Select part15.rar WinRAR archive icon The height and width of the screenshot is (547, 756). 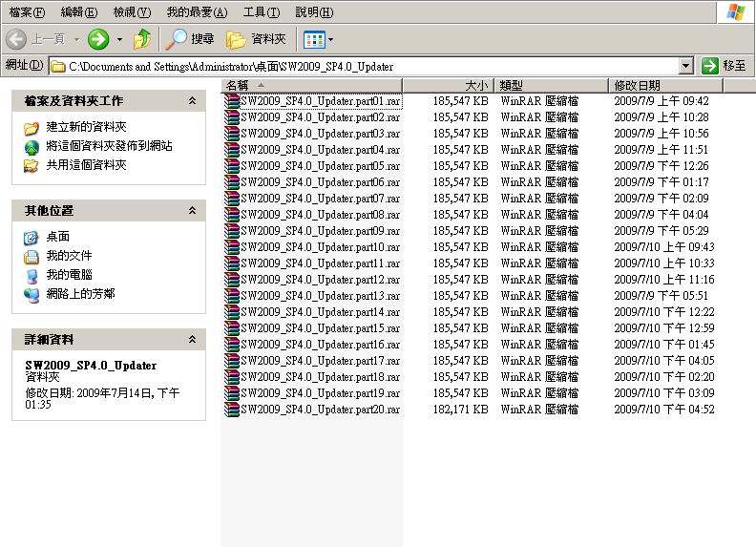coord(232,328)
